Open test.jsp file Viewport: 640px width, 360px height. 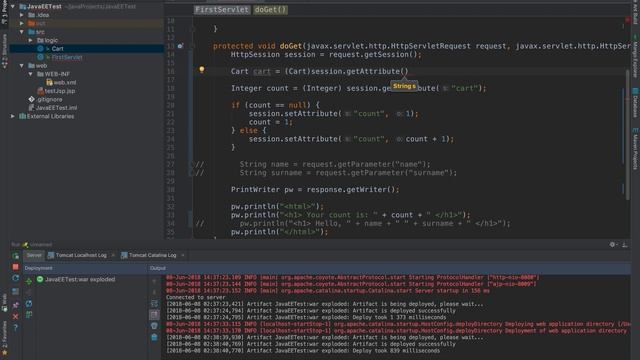tap(60, 91)
